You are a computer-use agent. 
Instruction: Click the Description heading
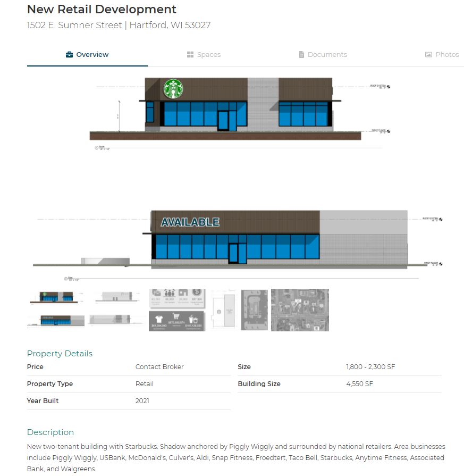click(x=50, y=432)
